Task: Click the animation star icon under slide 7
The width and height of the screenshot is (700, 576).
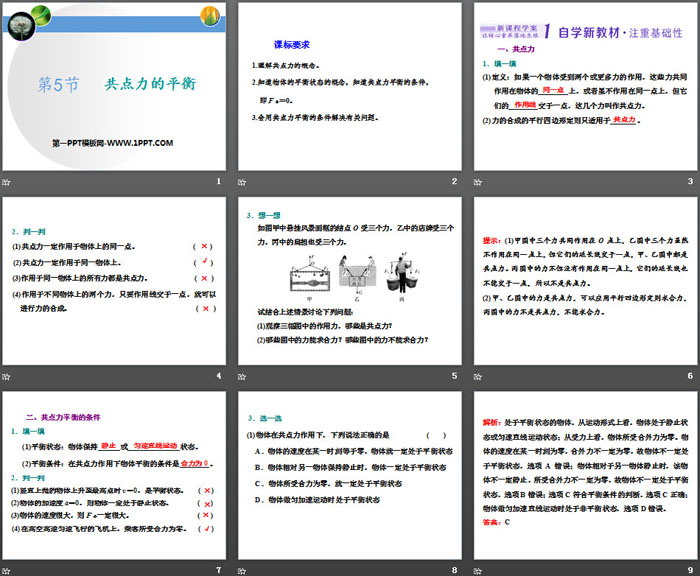Action: click(x=8, y=568)
